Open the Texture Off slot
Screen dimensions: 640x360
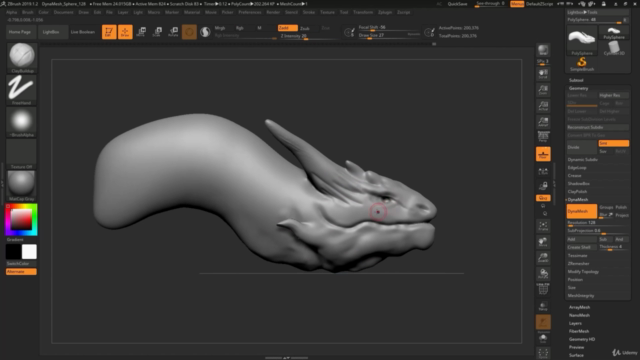point(22,154)
